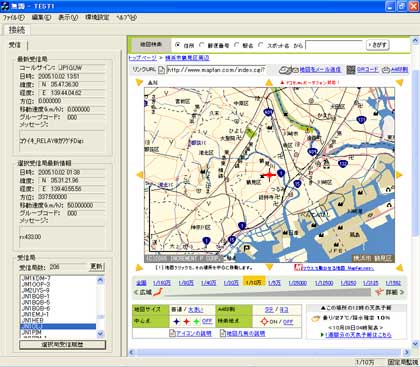This screenshot has height=367, width=420.
Task: Click the さがす search button
Action: [378, 45]
